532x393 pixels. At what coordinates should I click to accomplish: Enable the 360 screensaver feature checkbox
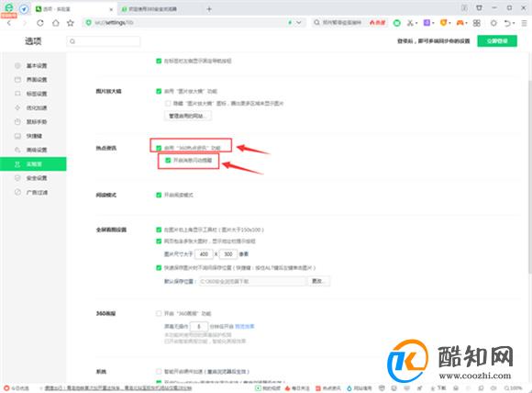[x=159, y=313]
